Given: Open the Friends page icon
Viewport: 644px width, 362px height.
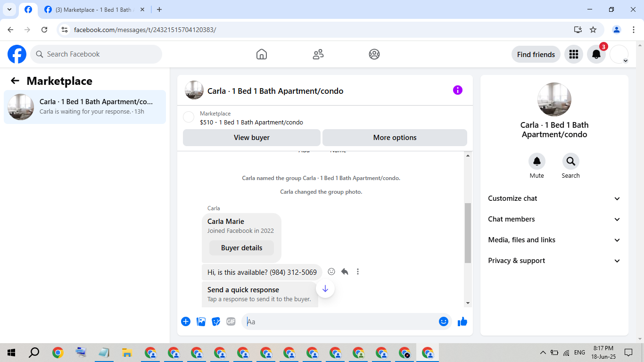Looking at the screenshot, I should point(318,54).
